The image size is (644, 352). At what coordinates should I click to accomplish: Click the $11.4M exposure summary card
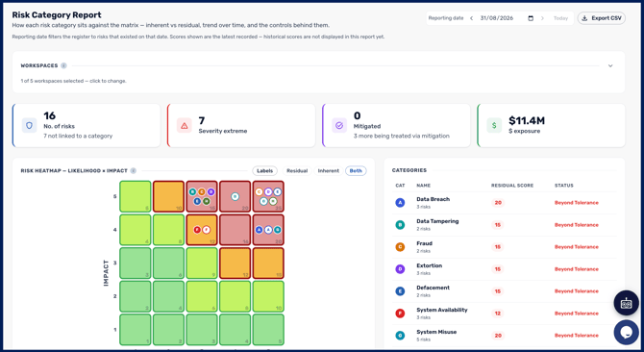(551, 126)
